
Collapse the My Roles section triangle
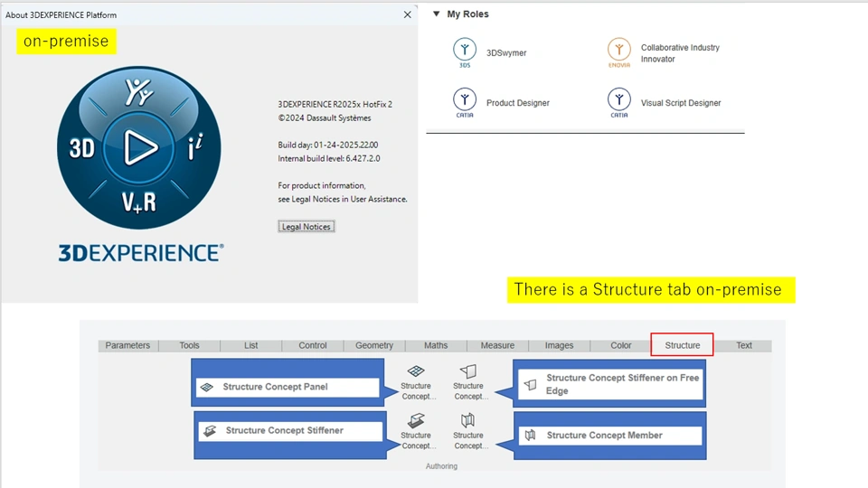point(436,14)
